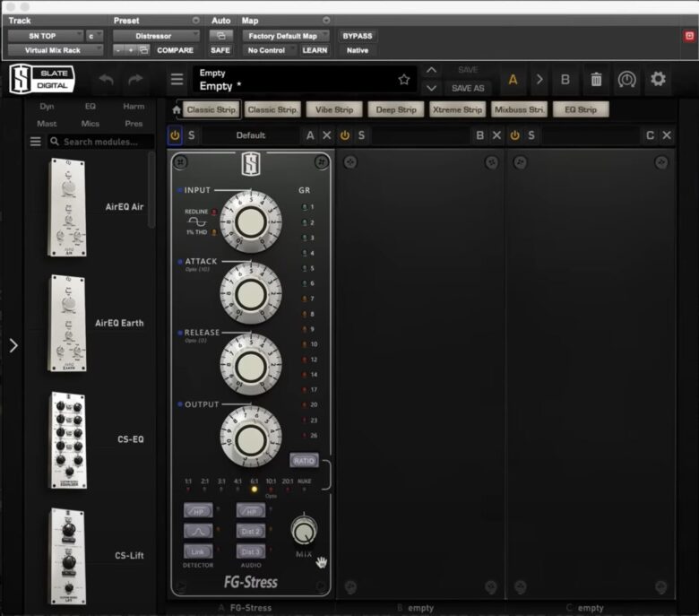
Task: Open the insert position c dropdown
Action: point(94,36)
